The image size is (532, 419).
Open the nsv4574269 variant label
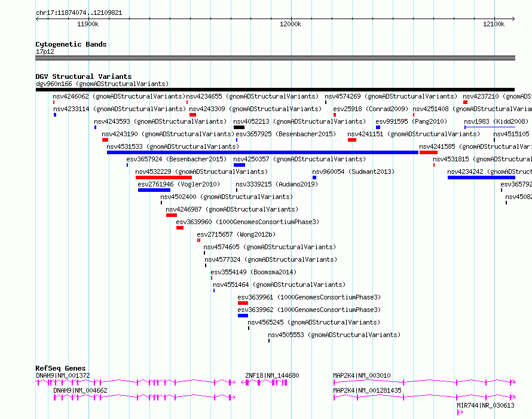(391, 96)
